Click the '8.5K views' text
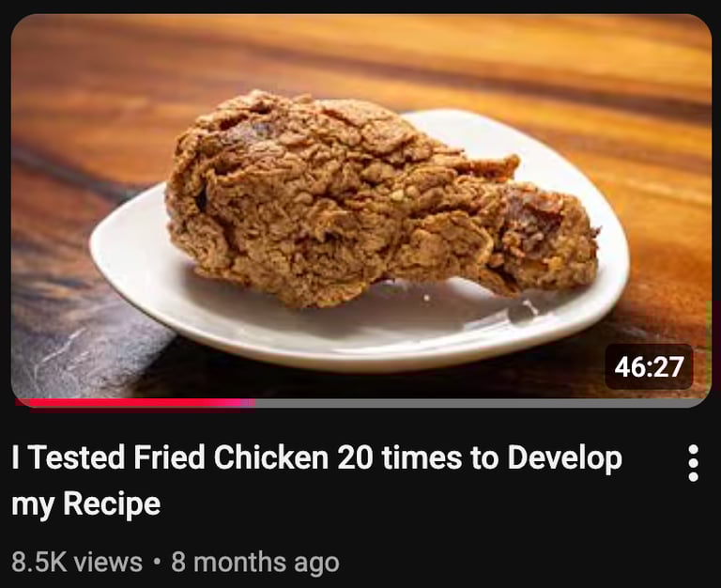This screenshot has height=588, width=721. point(77,563)
